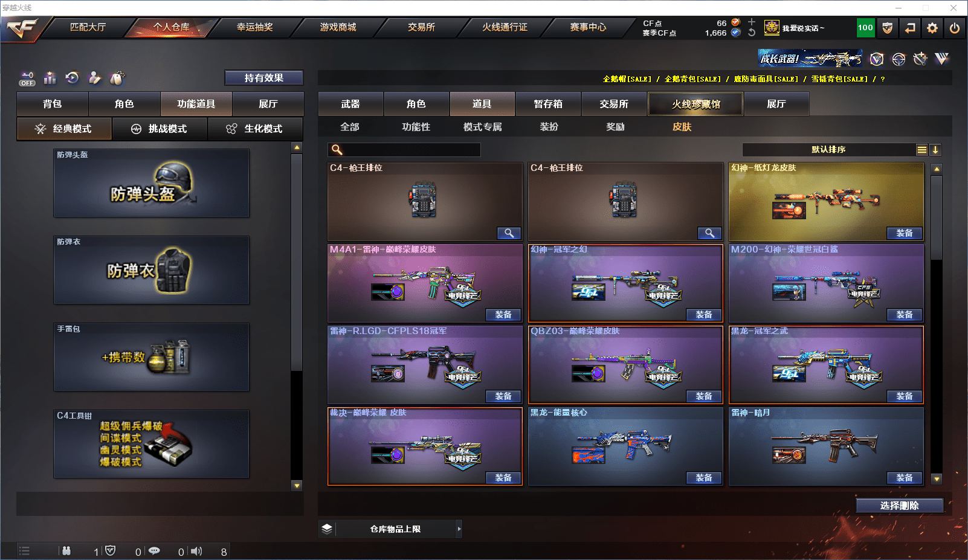Open the 鹿防毒面具[SALE] link

click(766, 79)
